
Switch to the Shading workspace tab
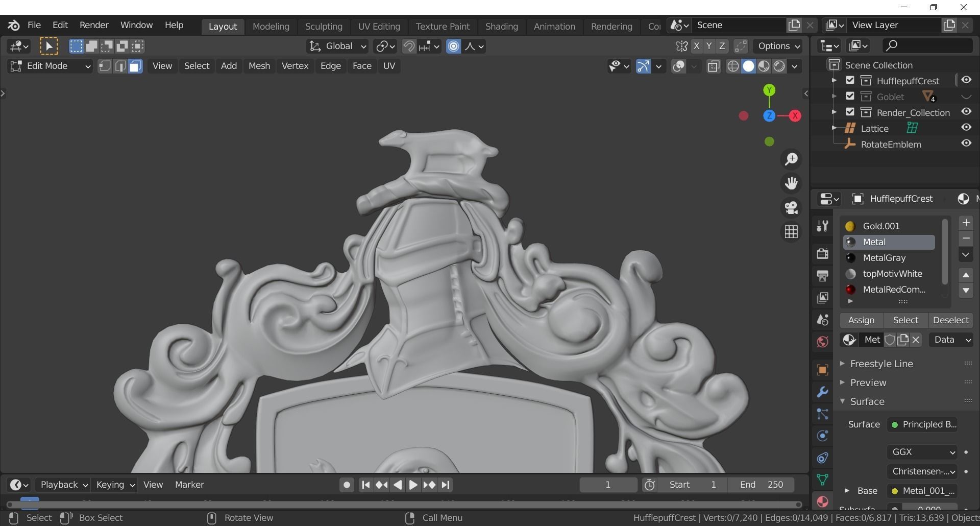point(501,27)
